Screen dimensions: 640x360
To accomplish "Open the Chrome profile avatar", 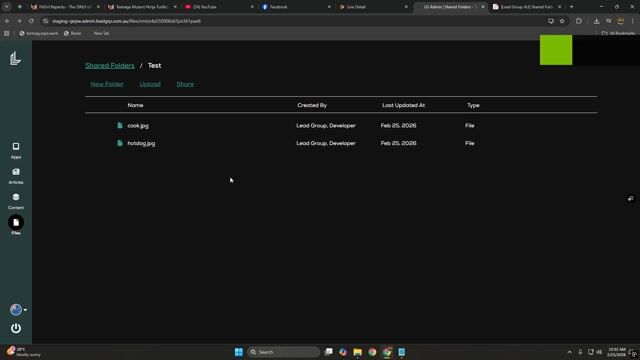I will tap(620, 21).
